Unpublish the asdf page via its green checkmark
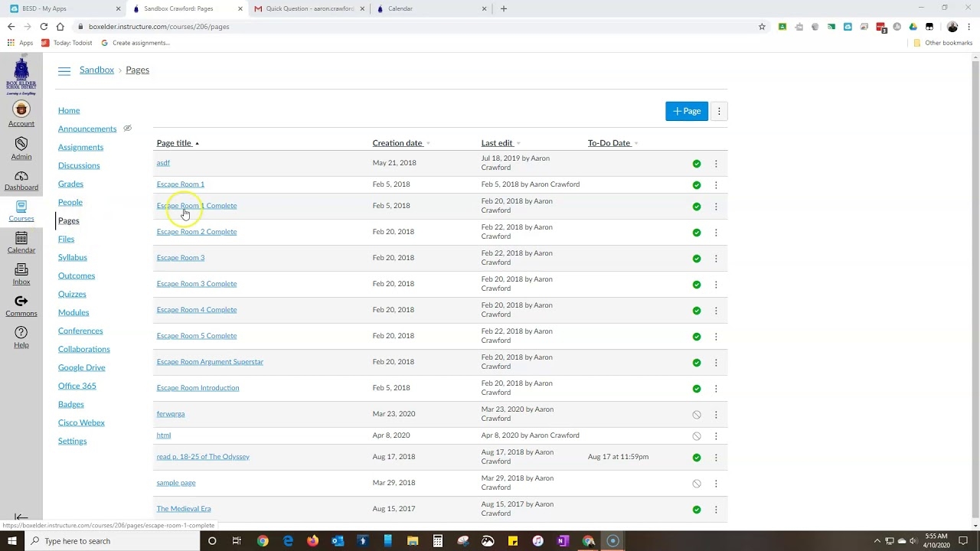Viewport: 980px width, 551px height. [696, 163]
